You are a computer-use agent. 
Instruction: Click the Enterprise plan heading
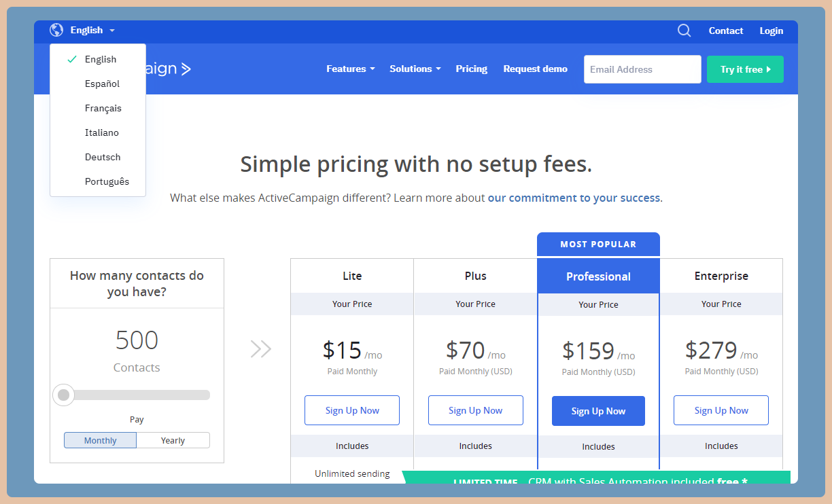tap(721, 276)
